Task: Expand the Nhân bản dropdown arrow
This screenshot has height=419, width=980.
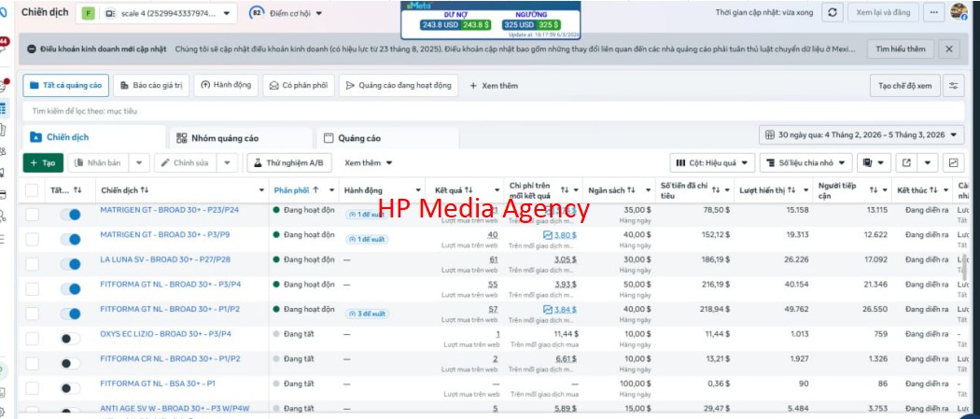Action: point(139,163)
